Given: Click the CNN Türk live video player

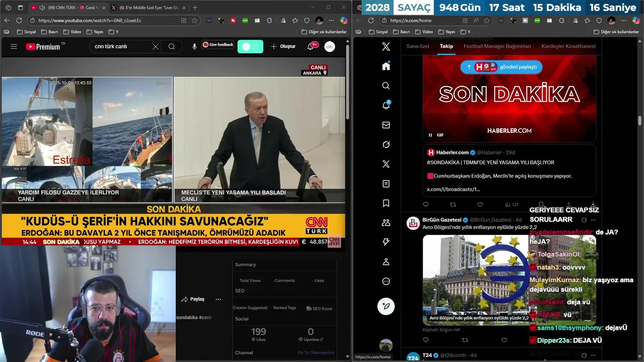Looking at the screenshot, I should (x=173, y=151).
